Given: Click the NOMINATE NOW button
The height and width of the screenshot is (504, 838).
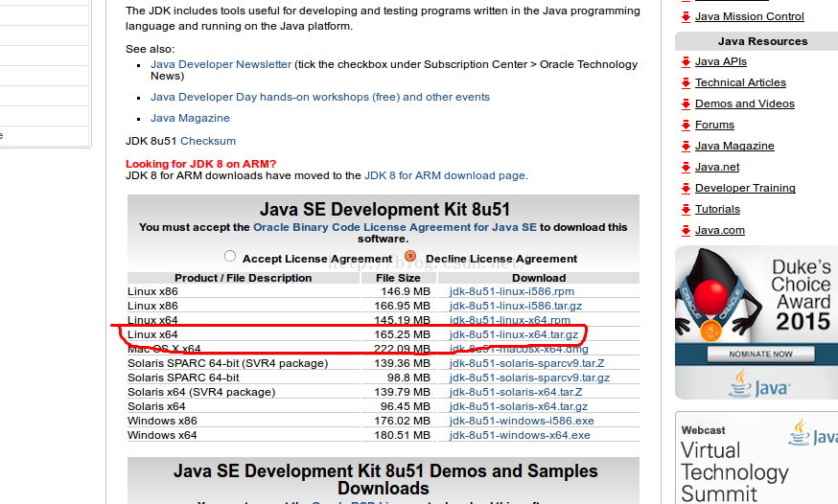Looking at the screenshot, I should coord(760,354).
